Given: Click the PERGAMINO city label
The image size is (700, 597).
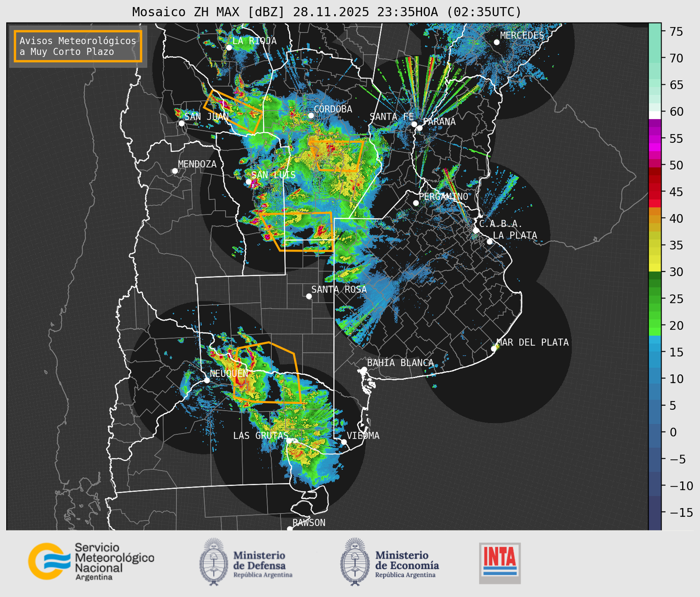Looking at the screenshot, I should pyautogui.click(x=443, y=197).
